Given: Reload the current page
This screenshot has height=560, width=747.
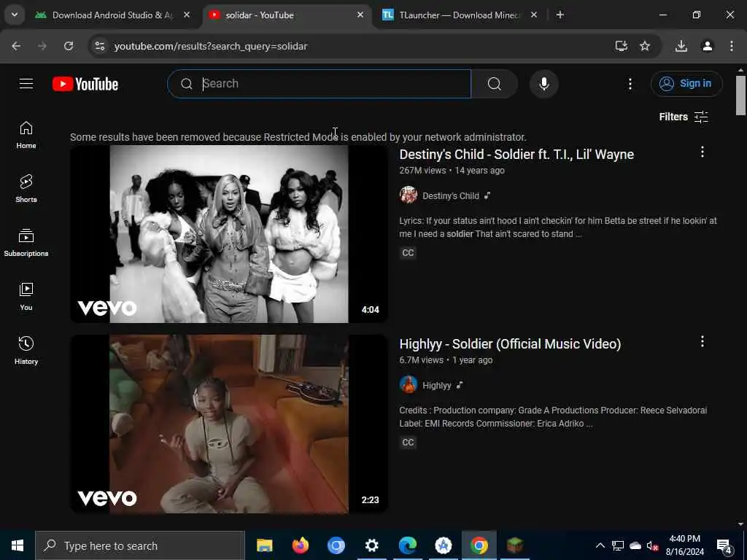Looking at the screenshot, I should [69, 46].
